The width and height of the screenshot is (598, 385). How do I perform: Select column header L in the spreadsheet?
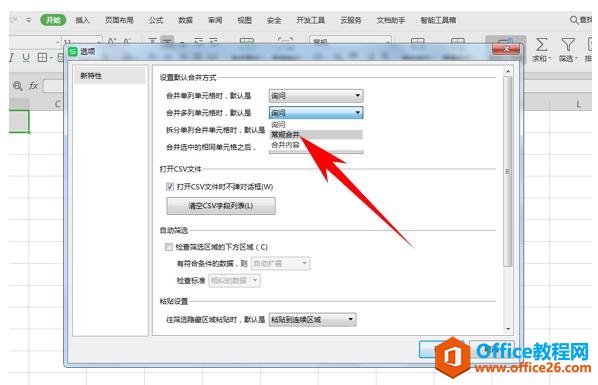[578, 104]
